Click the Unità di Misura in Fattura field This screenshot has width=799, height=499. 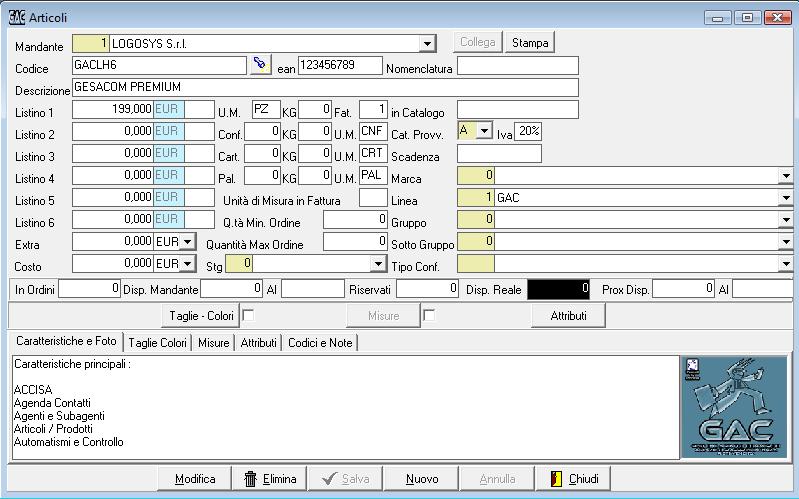coord(374,198)
